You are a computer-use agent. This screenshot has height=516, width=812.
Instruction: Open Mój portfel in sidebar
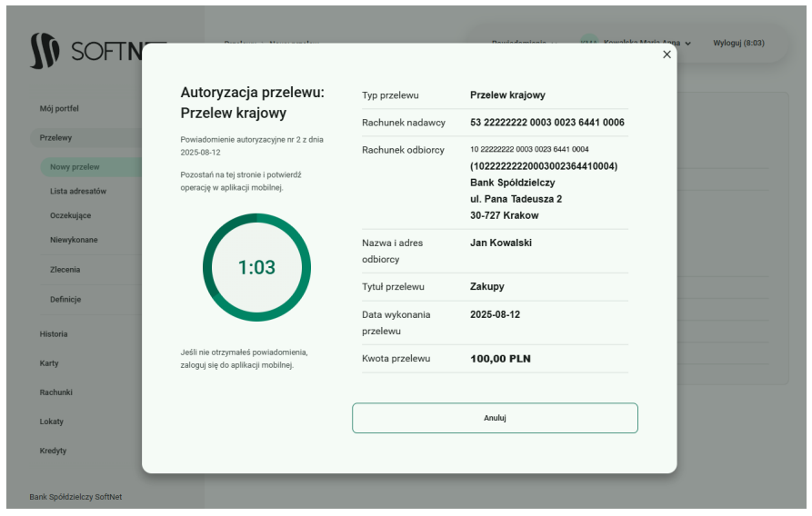coord(60,108)
